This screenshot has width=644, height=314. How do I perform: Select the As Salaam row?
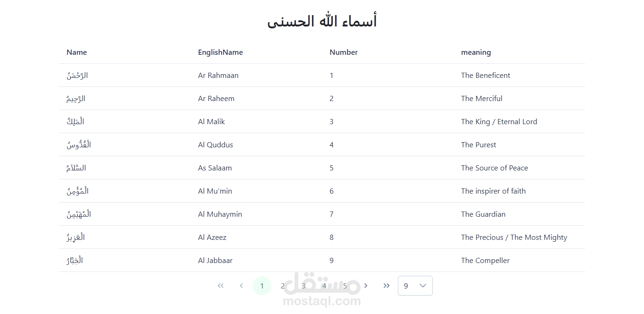pyautogui.click(x=322, y=168)
